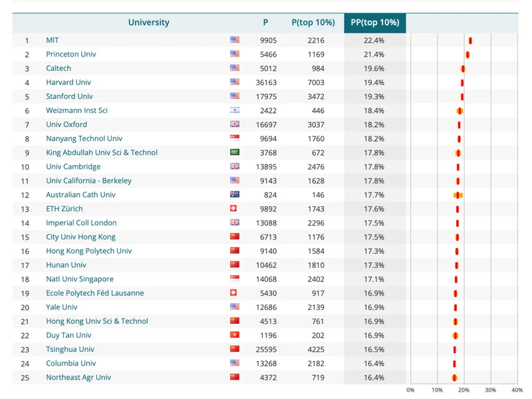Click the Israel flag beside Weizmann Inst Sci
Viewport: 532px width, 399px height.
234,110
